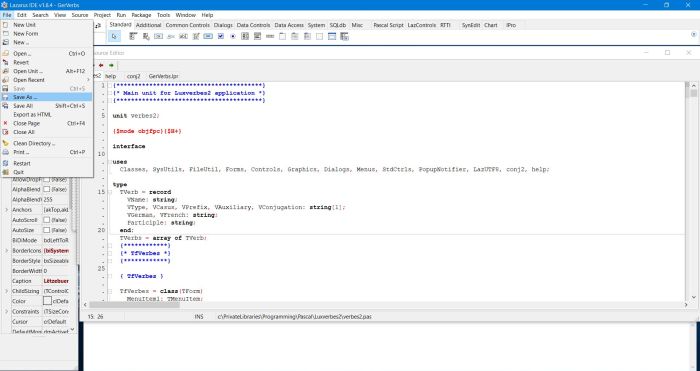Switch to Additional palette tab
Viewport: 700px width, 371px height.
pos(148,25)
